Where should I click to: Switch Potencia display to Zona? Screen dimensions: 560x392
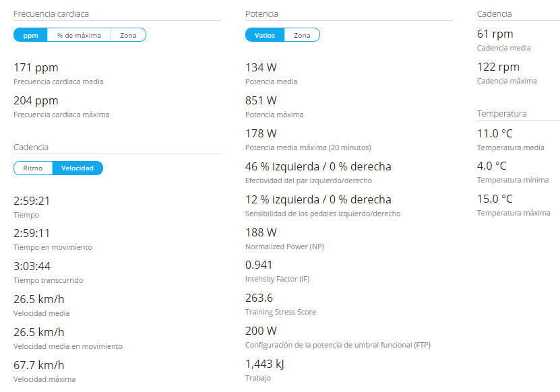coord(302,35)
